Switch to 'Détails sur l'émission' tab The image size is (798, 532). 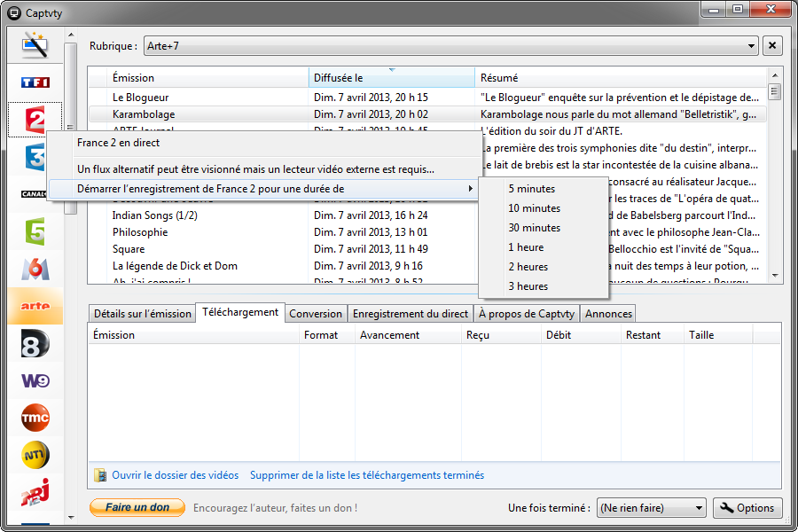[x=143, y=314]
